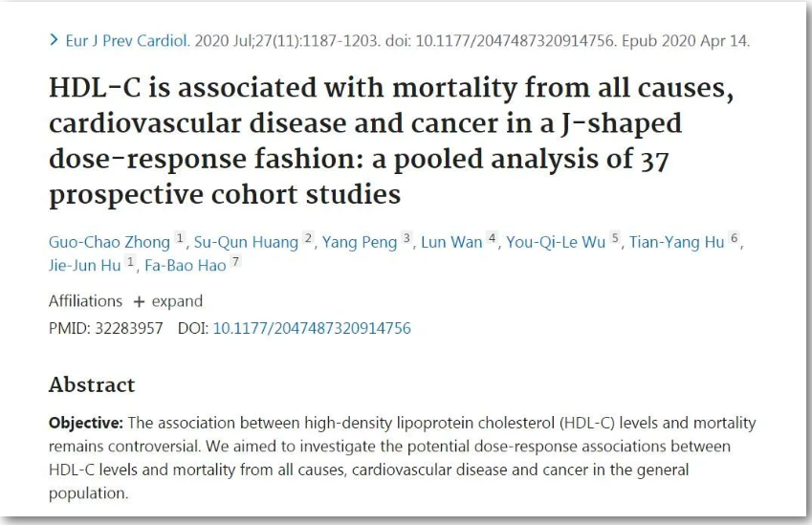
Task: Click affiliation superscript 2 after Su-Qun Huang
Action: [308, 238]
